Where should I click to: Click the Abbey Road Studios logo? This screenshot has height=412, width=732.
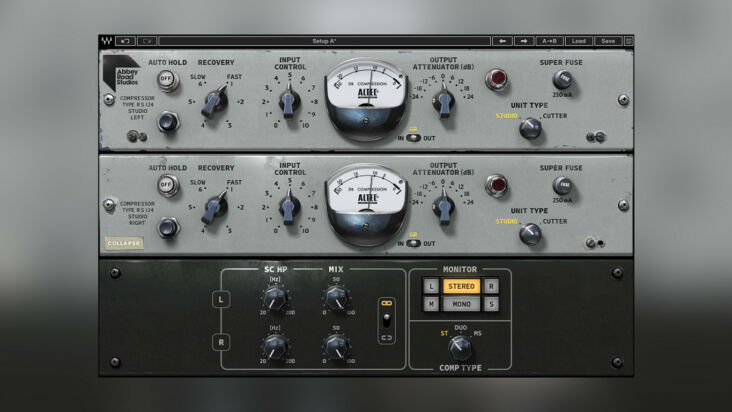122,74
